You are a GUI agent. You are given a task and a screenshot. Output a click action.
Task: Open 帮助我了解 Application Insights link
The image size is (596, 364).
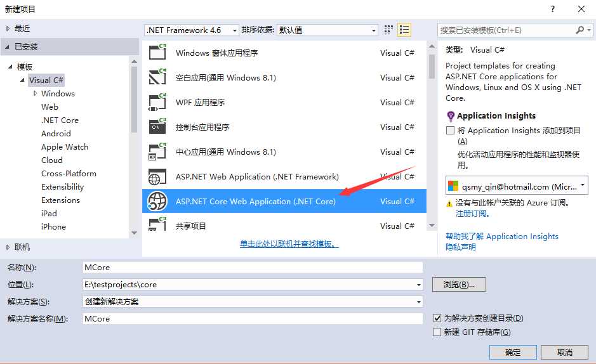[x=501, y=237]
